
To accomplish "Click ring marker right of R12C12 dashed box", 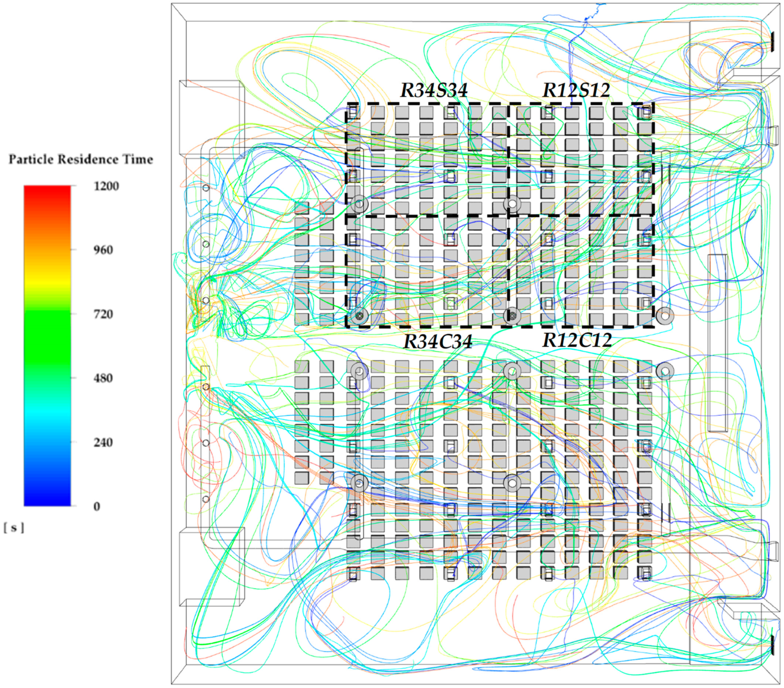I will coord(665,316).
